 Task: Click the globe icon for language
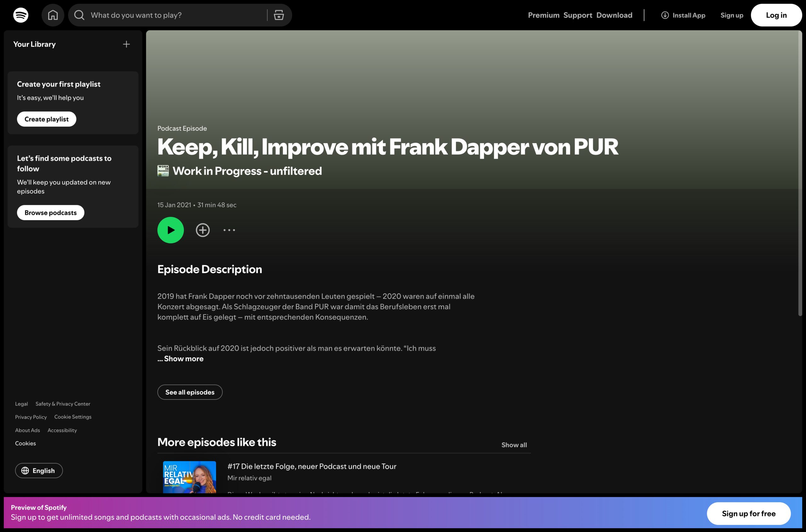point(25,471)
